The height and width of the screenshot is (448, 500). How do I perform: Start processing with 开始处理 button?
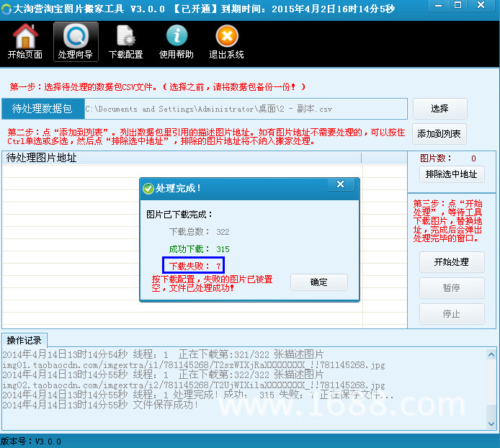pos(452,262)
